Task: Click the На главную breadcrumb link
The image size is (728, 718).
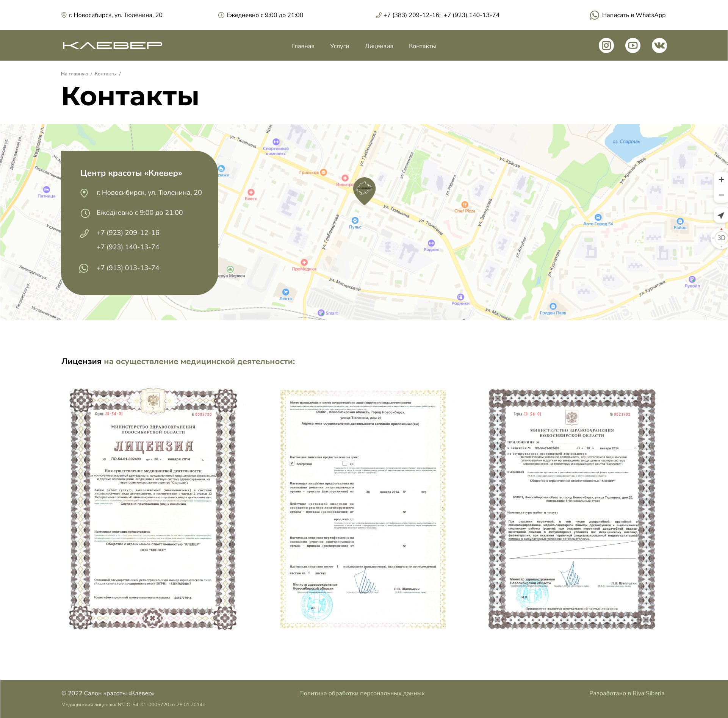Action: click(74, 74)
